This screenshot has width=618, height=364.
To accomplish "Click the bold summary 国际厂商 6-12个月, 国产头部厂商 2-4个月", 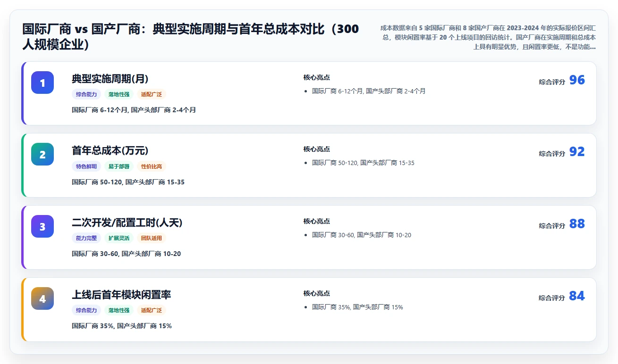I will point(134,110).
